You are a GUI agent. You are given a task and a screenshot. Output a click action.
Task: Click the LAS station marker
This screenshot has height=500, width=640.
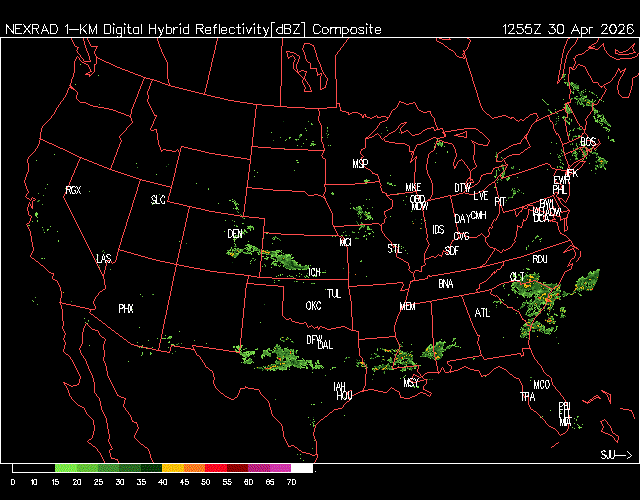tap(104, 259)
